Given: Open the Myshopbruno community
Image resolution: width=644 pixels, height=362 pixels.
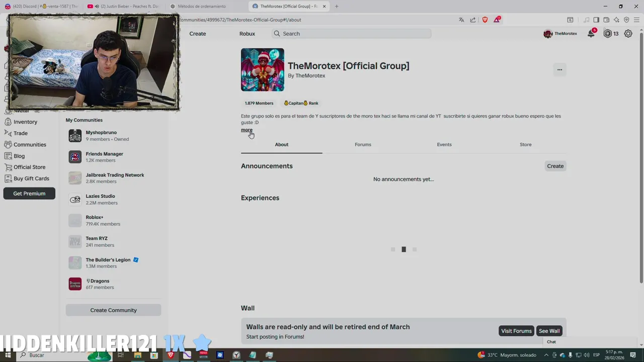Looking at the screenshot, I should point(113,136).
